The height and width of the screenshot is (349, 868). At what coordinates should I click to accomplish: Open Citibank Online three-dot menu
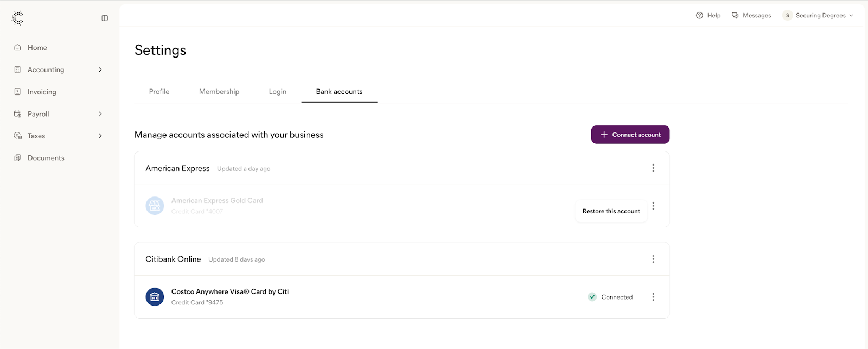tap(653, 259)
